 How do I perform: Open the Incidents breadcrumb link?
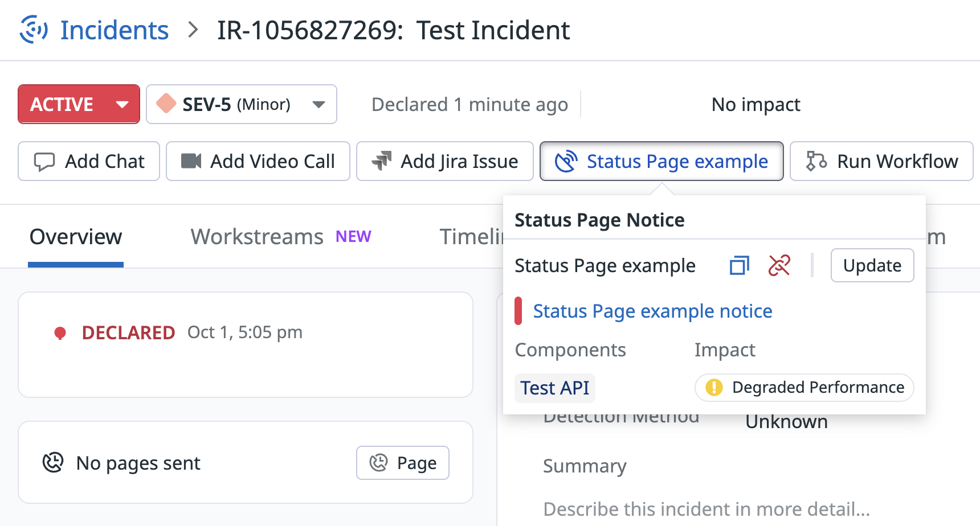tap(114, 30)
